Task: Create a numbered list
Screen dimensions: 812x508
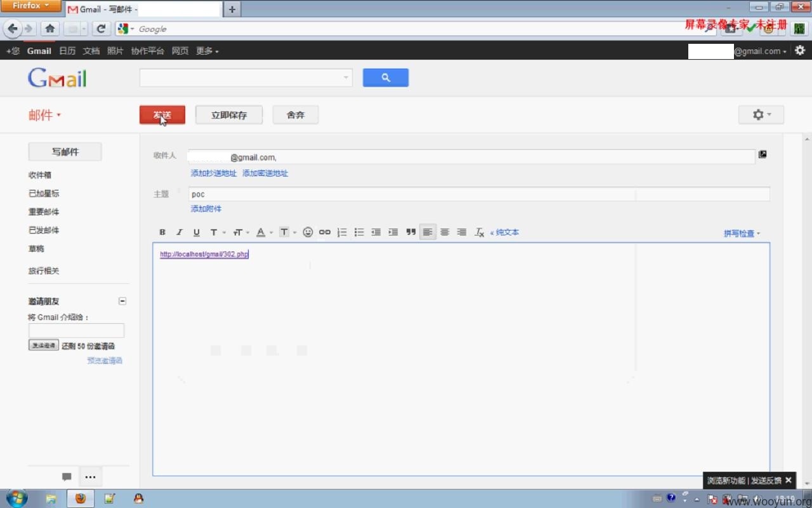Action: 342,232
